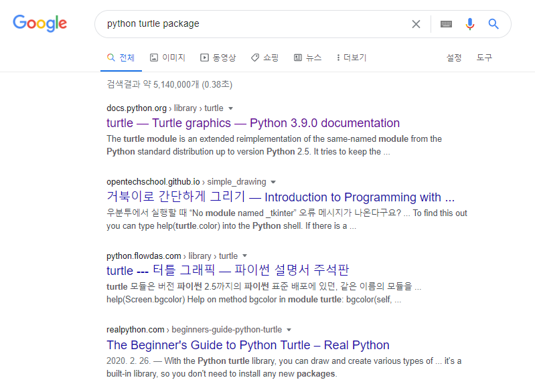Expand dropdown arrow next to python.flowdas.com
The height and width of the screenshot is (392, 535).
click(244, 256)
